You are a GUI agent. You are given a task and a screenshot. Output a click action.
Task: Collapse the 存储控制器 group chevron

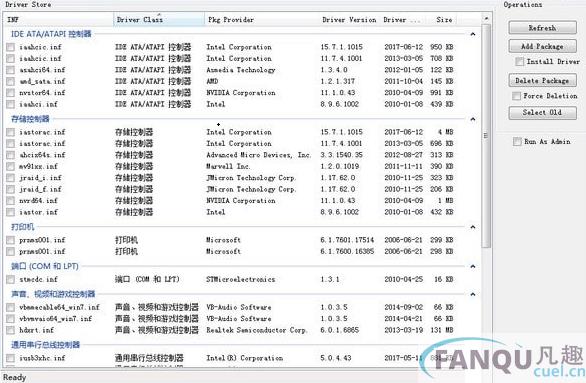click(x=473, y=119)
